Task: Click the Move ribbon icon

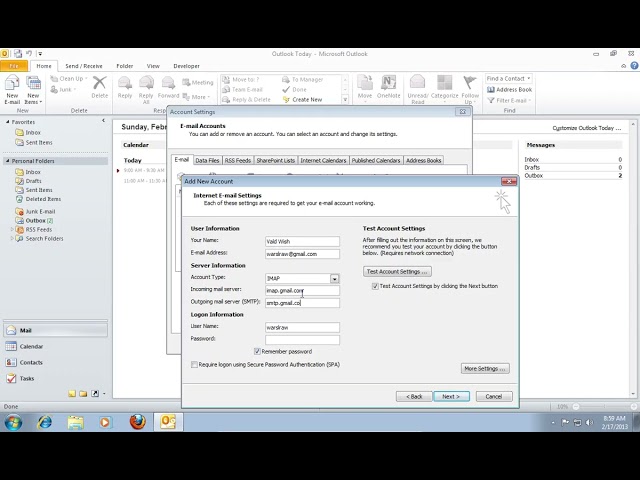Action: coord(365,87)
